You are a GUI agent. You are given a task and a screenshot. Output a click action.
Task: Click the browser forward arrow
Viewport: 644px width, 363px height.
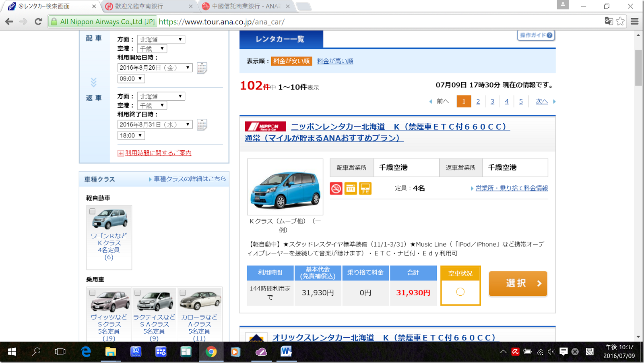(23, 21)
